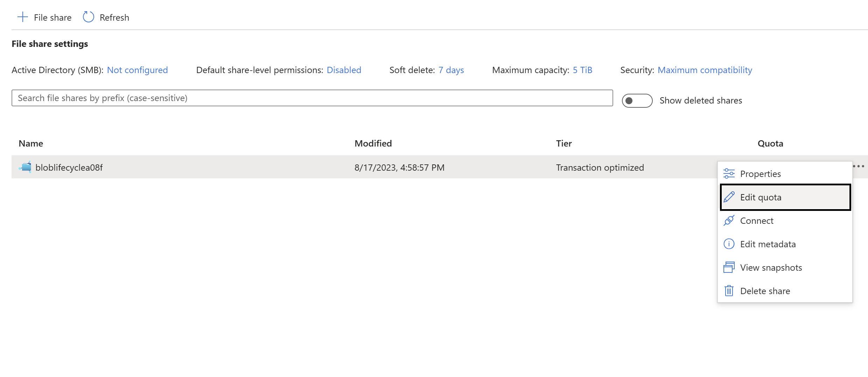The width and height of the screenshot is (868, 377).
Task: Click the circular Refresh icon
Action: (x=88, y=17)
